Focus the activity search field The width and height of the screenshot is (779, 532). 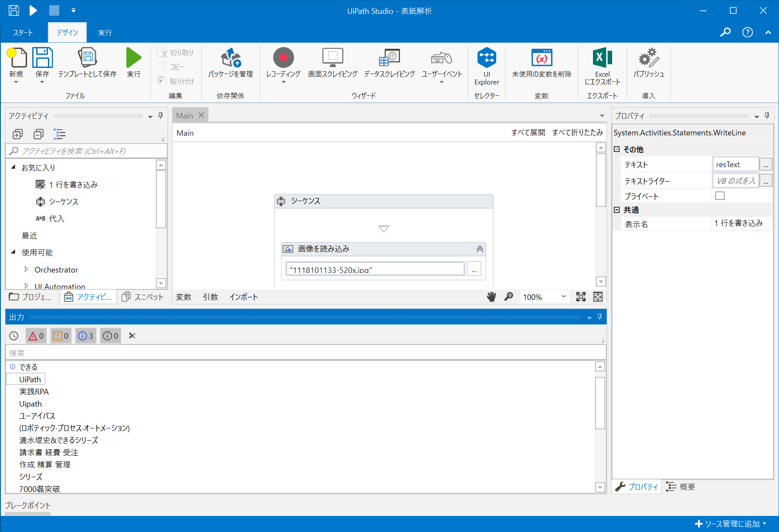pyautogui.click(x=86, y=151)
